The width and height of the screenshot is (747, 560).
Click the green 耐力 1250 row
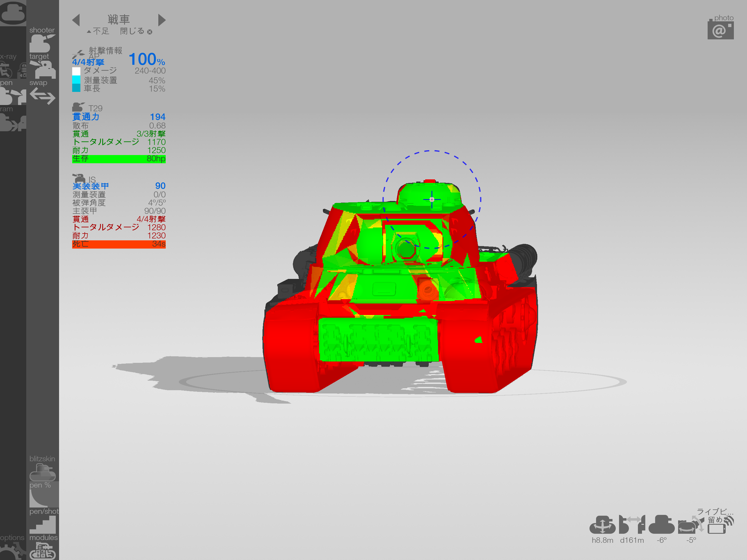tap(119, 150)
